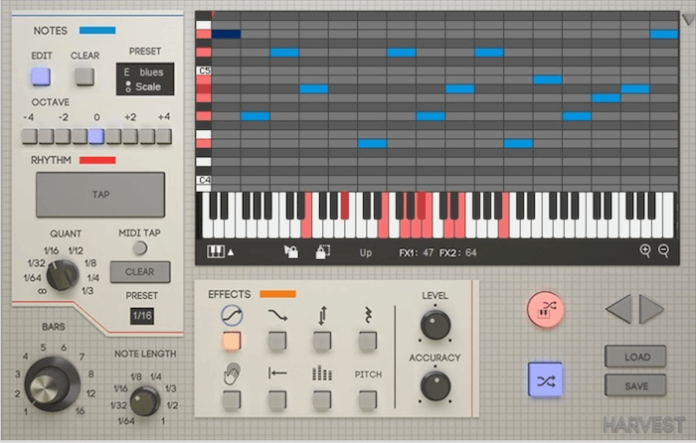Enable the button under the tapping hand icon
The width and height of the screenshot is (696, 443).
coord(232,399)
